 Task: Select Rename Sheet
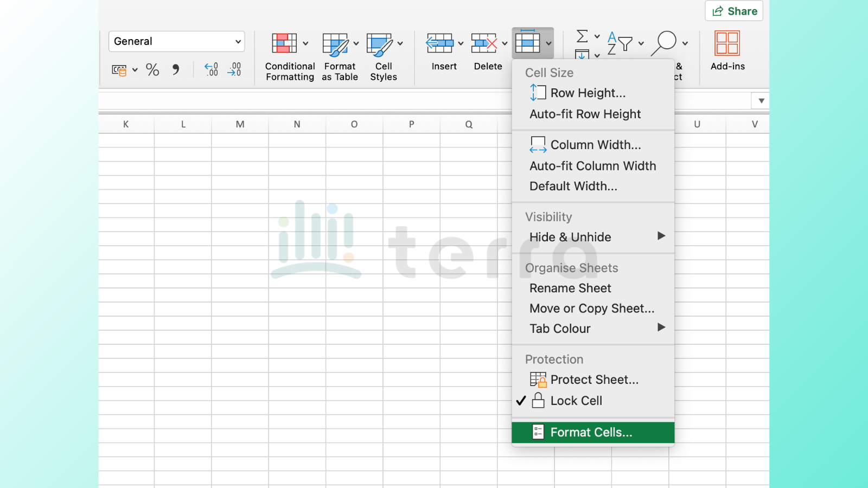click(593, 288)
